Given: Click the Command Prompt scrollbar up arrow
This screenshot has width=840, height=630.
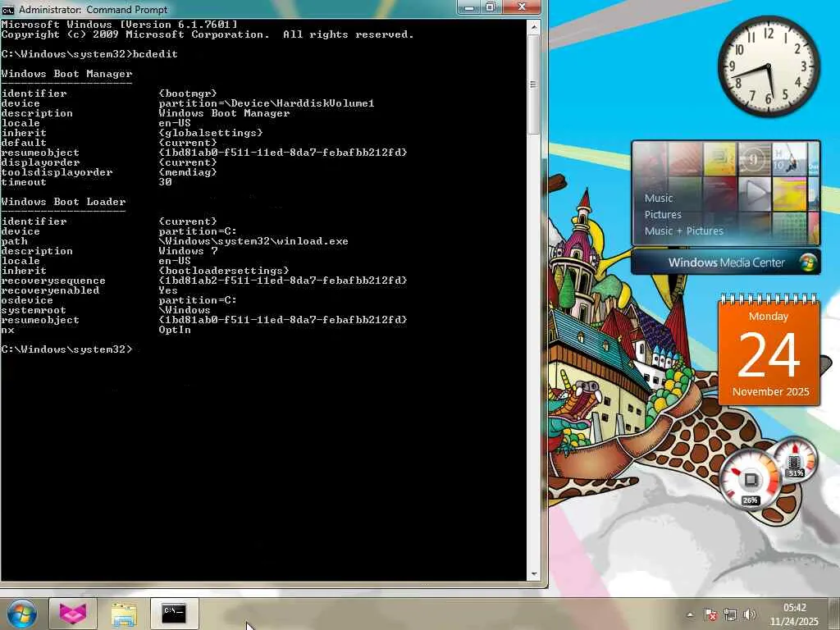Looking at the screenshot, I should click(x=533, y=26).
